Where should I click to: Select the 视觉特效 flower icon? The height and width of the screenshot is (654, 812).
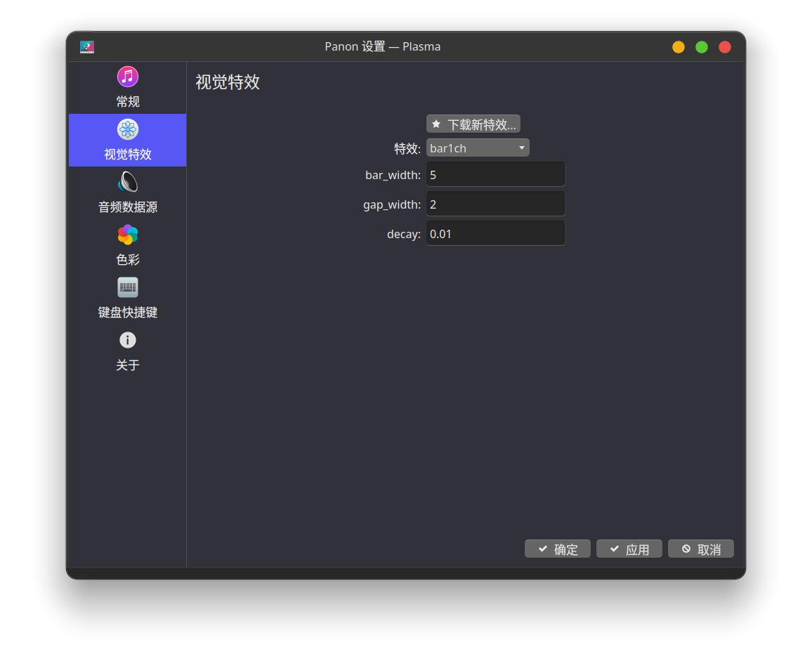point(127,130)
